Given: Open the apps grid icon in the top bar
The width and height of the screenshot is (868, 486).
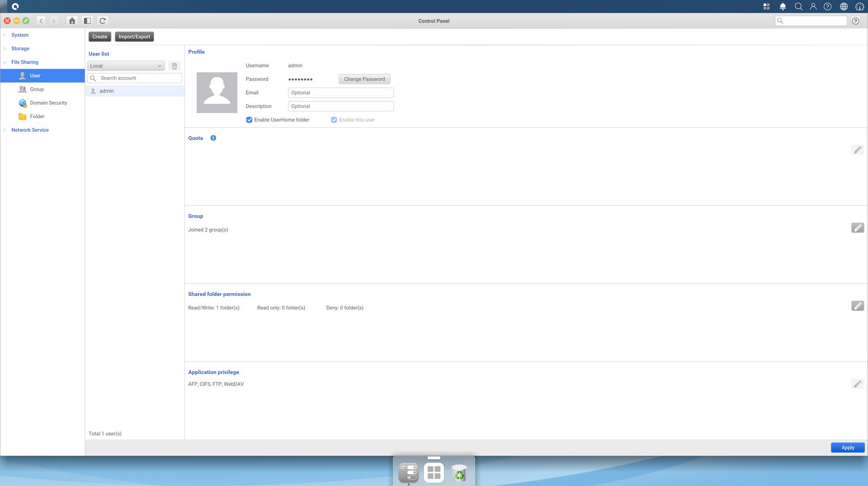Looking at the screenshot, I should click(x=766, y=6).
